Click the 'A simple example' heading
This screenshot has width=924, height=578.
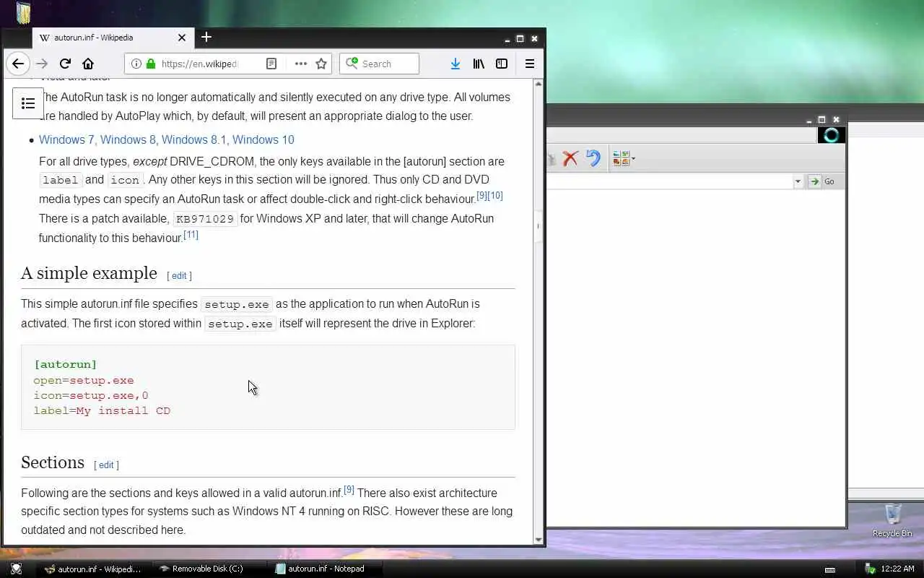89,273
